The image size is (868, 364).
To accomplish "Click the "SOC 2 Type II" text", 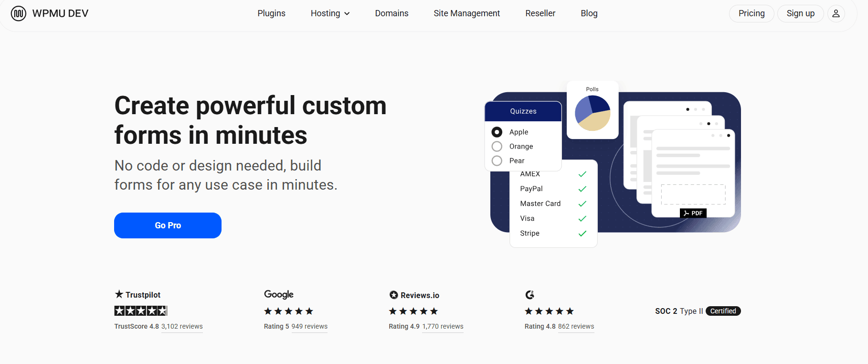I will pyautogui.click(x=679, y=311).
